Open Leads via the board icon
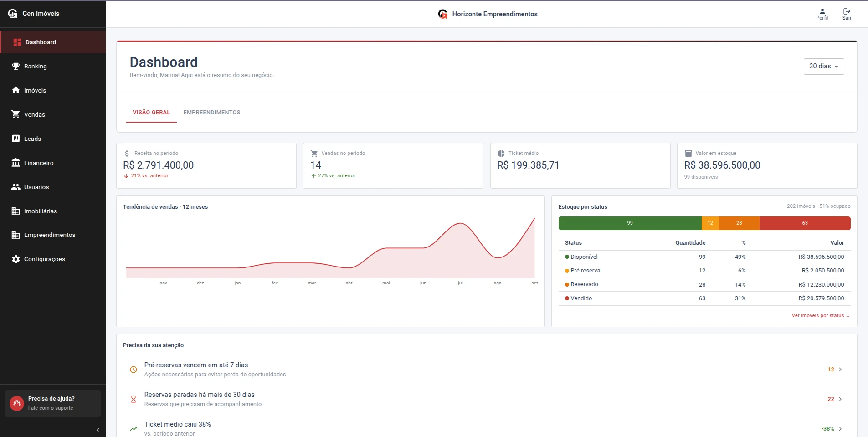Viewport: 868px width, 437px height. [16, 139]
